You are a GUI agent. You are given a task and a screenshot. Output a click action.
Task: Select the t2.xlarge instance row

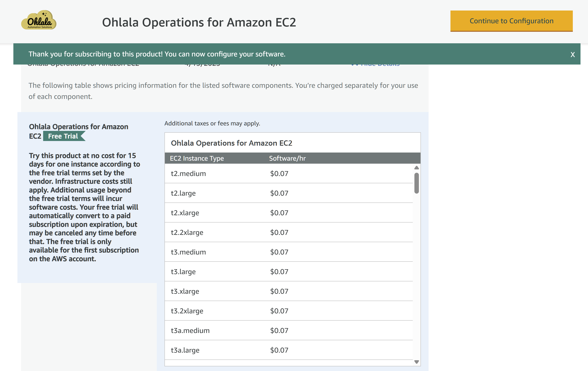289,212
